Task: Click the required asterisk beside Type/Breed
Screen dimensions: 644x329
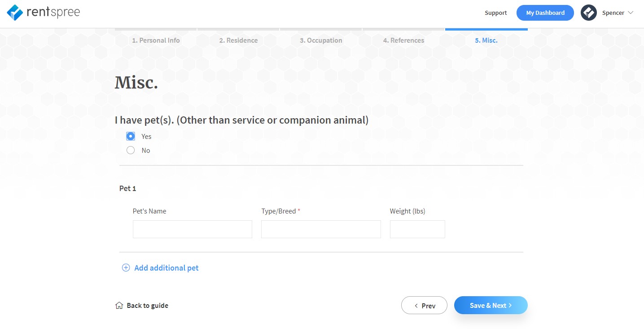Action: 300,210
